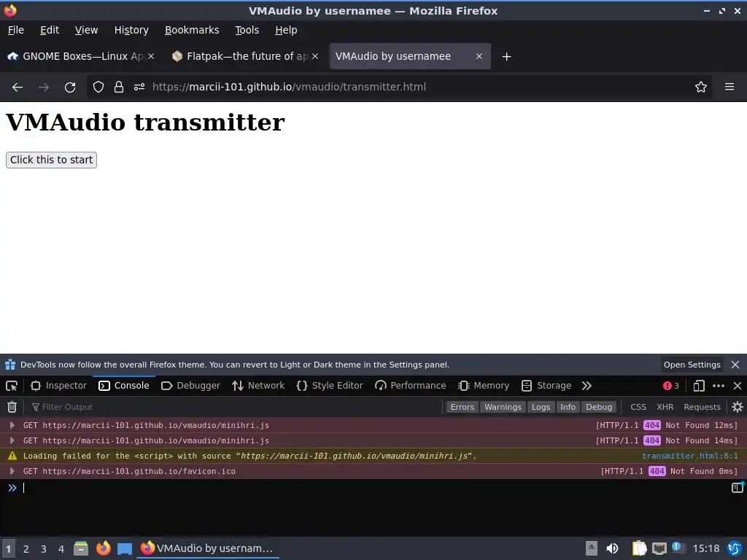The height and width of the screenshot is (560, 747).
Task: Open DevTools customize options ellipsis menu
Action: [719, 386]
